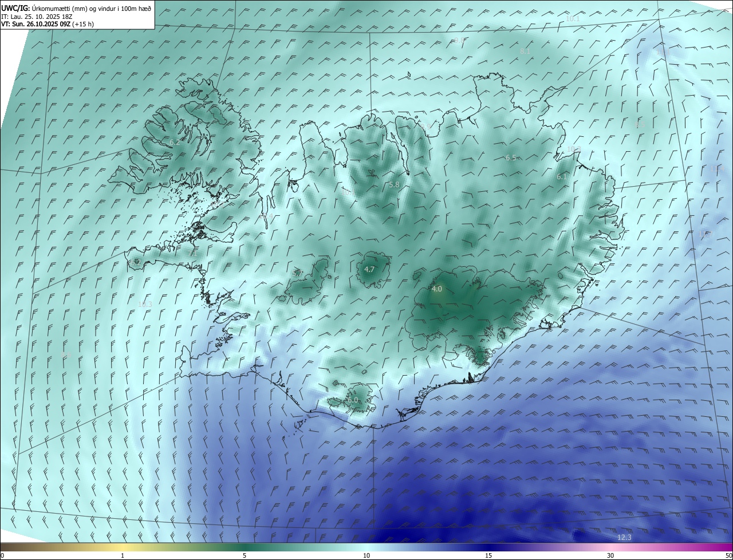Click the colorbar tick label 30
This screenshot has height=560, width=733.
(610, 555)
